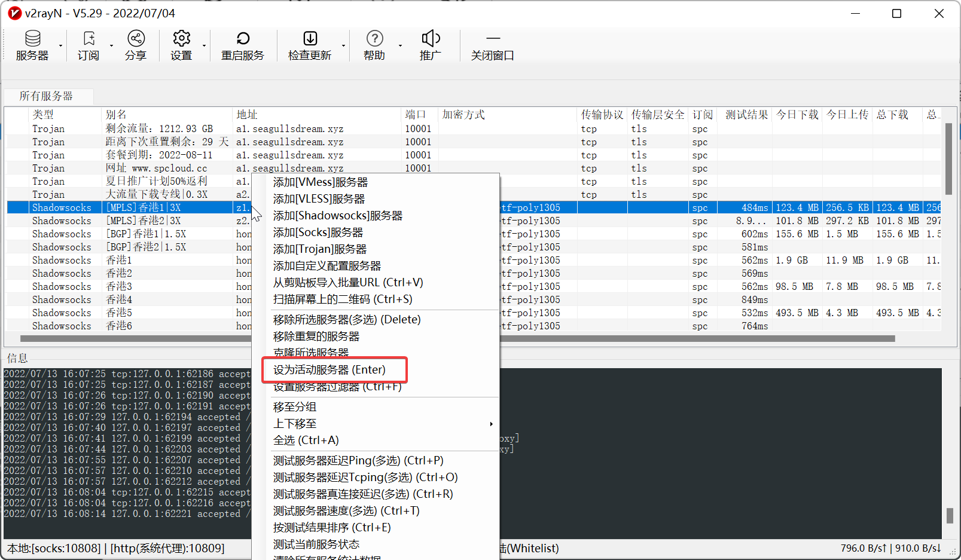Open the 设置 settings gear icon

(x=181, y=45)
